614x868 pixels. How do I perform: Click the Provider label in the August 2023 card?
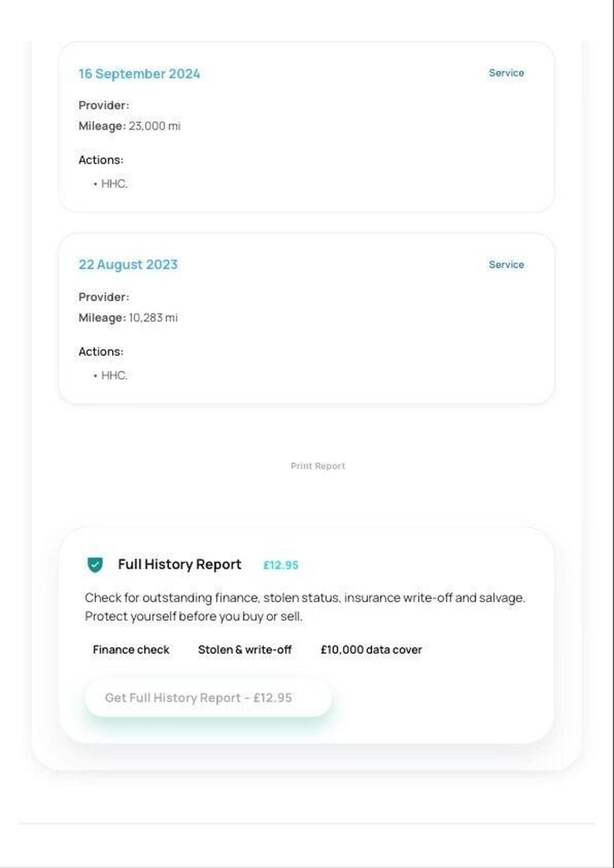pyautogui.click(x=103, y=297)
